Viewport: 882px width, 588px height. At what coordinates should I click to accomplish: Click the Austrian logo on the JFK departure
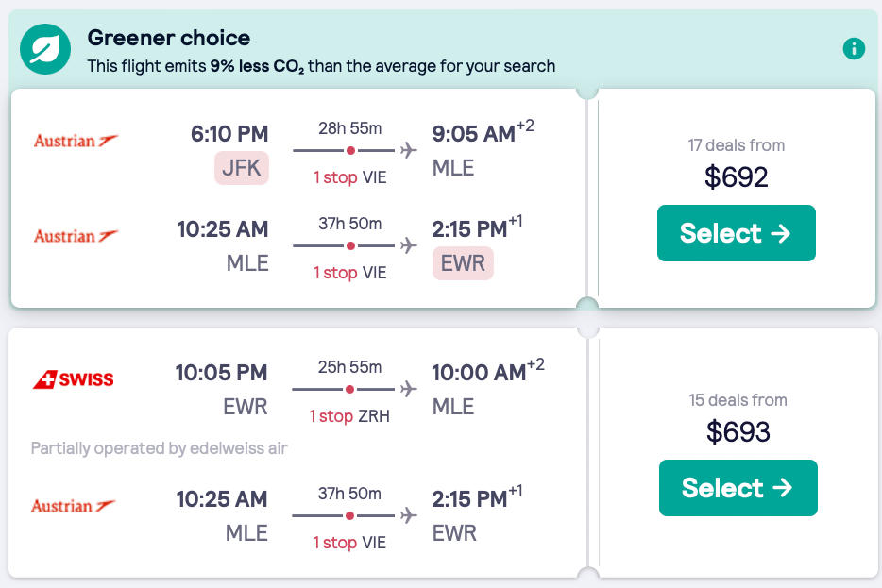point(76,142)
